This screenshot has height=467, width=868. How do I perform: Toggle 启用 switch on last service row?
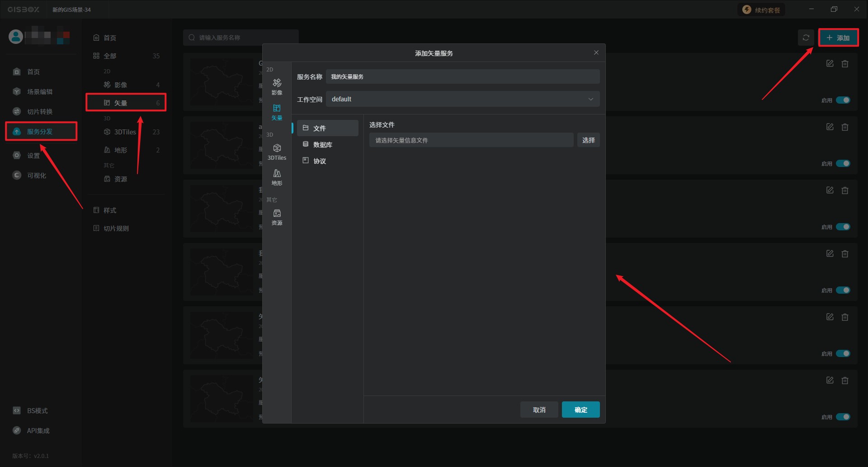click(x=843, y=417)
